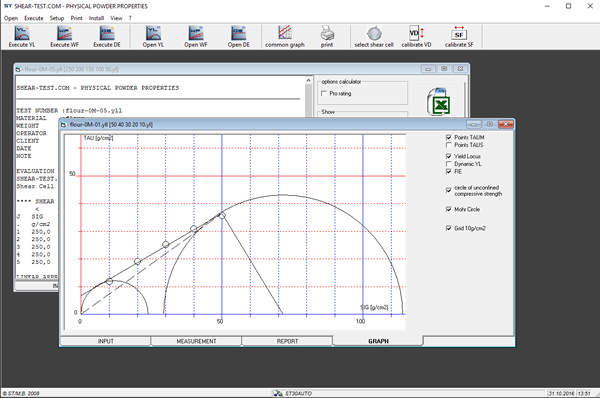This screenshot has height=398, width=600.
Task: Click the date 31.10.2016 in status bar
Action: point(561,393)
